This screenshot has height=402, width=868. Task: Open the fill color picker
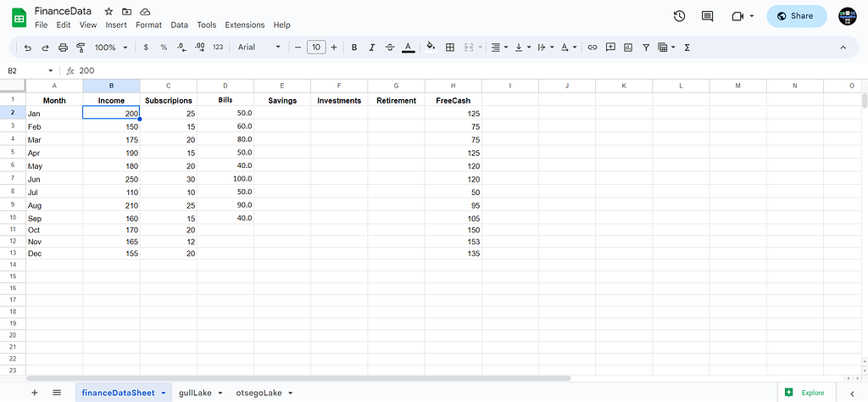(x=431, y=47)
